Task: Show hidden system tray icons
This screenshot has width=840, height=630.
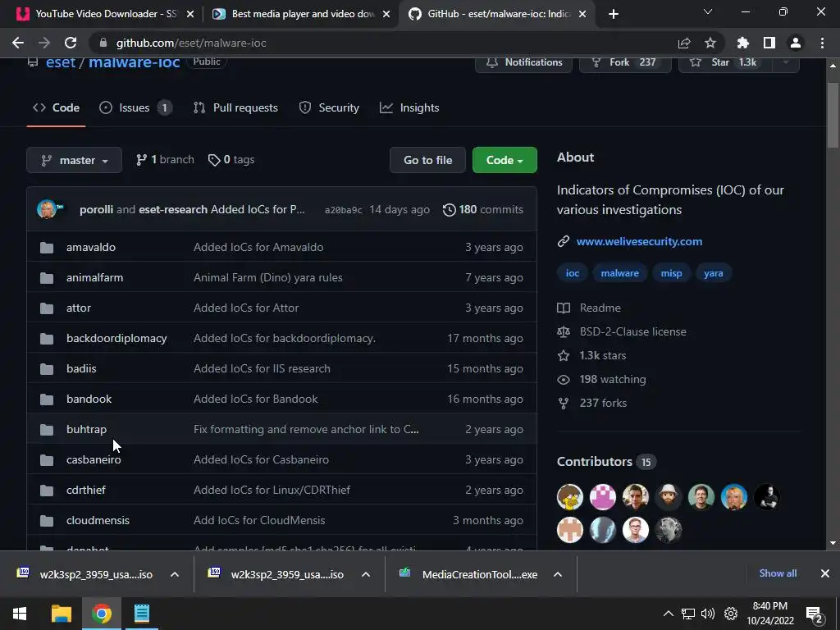Action: pyautogui.click(x=669, y=614)
